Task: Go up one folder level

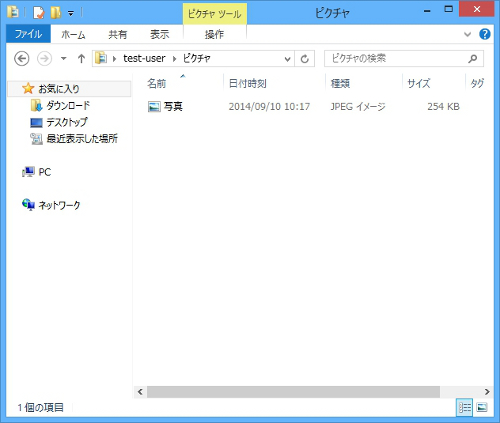Action: pos(81,59)
